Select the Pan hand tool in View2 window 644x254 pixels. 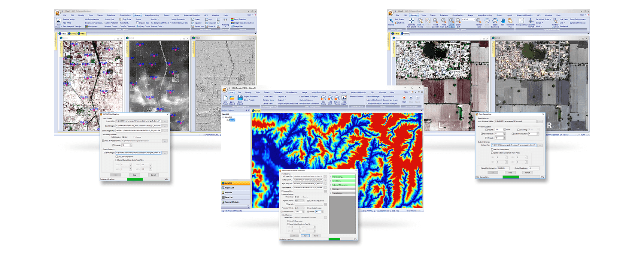click(503, 22)
